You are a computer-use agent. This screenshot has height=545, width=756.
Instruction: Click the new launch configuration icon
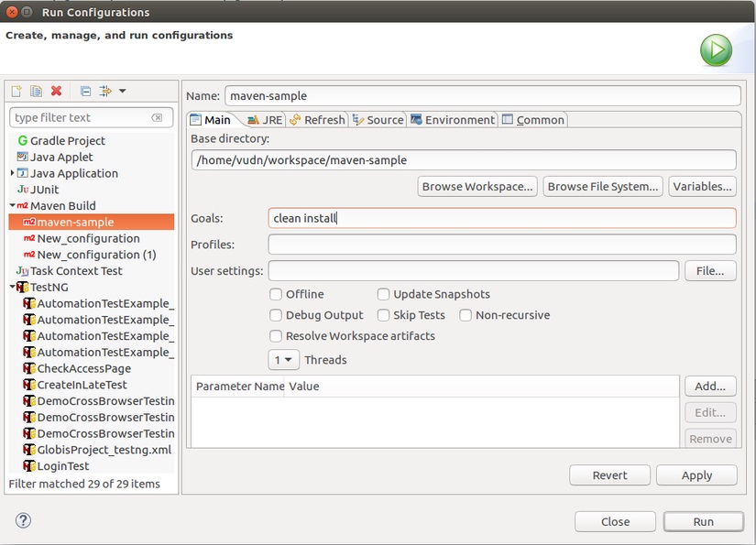click(x=16, y=91)
